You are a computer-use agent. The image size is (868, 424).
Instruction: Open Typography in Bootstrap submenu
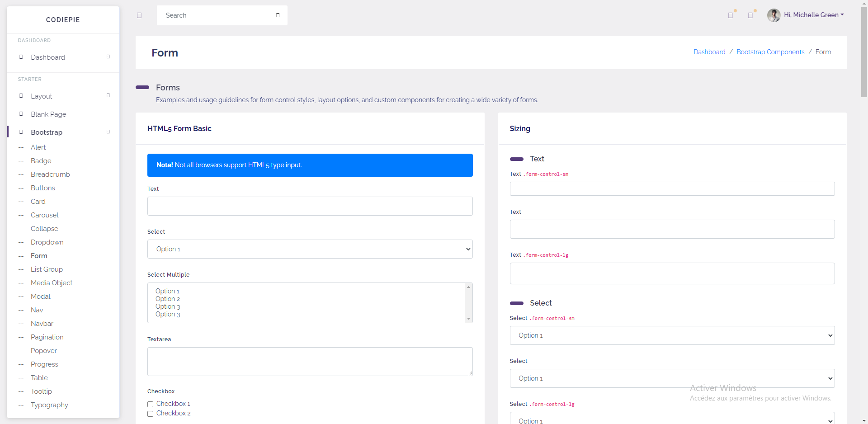click(49, 405)
